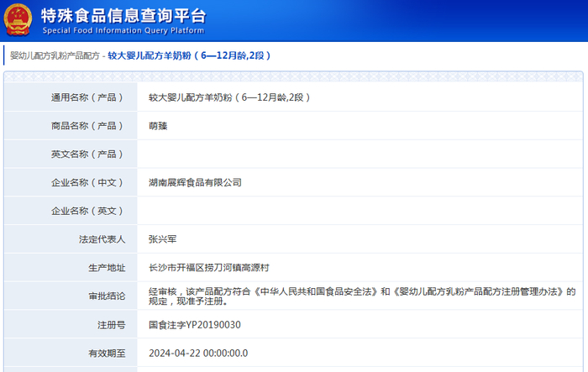The image size is (588, 372).
Task: Select table value 较大婴儿配方羊奶粉（6—12月龄,2段）
Action: (x=229, y=97)
